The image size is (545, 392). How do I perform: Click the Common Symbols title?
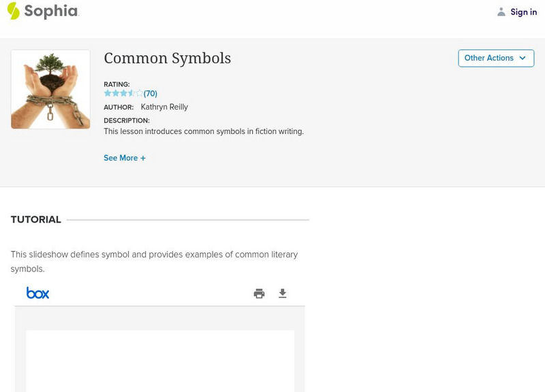coord(168,59)
